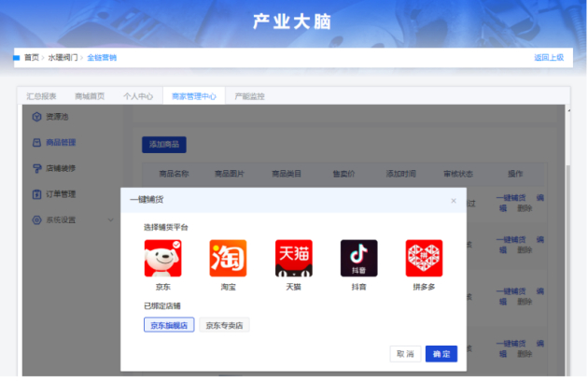
Task: Click the 系统设置 gear icon
Action: (36, 219)
